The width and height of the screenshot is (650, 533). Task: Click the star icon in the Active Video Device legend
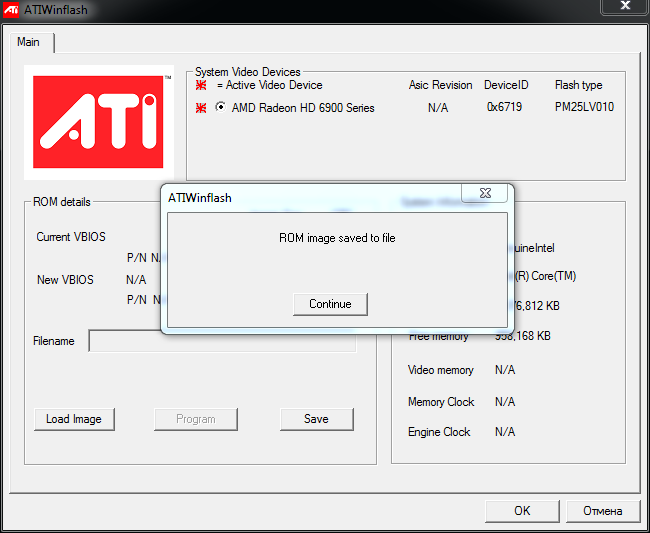click(201, 85)
